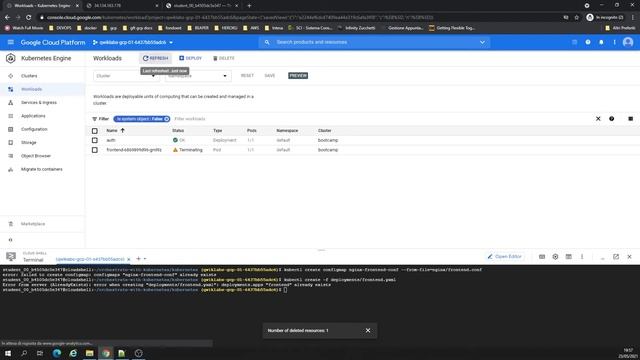Screen dimensions: 640x360
Task: Click the Reset filter button
Action: pos(247,76)
